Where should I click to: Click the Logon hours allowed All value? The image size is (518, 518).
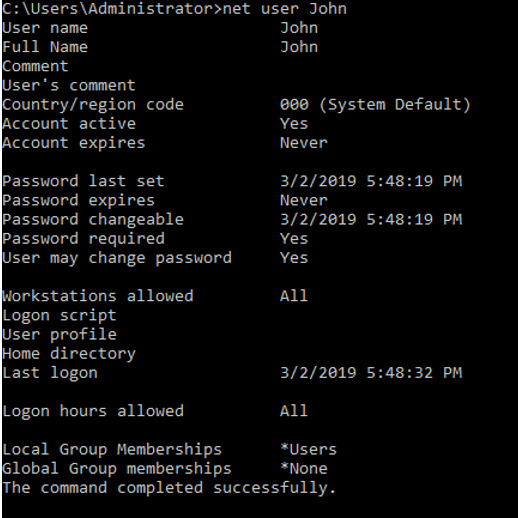(294, 411)
